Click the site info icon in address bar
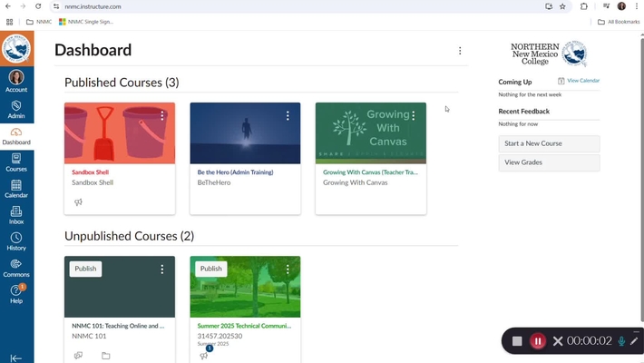Viewport: 644px width, 363px height. click(56, 6)
